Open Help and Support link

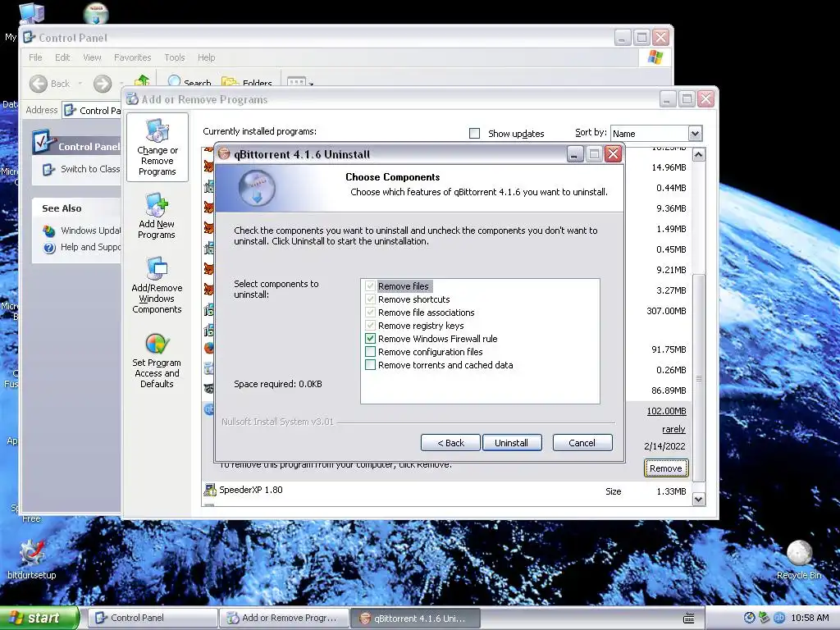tap(90, 247)
